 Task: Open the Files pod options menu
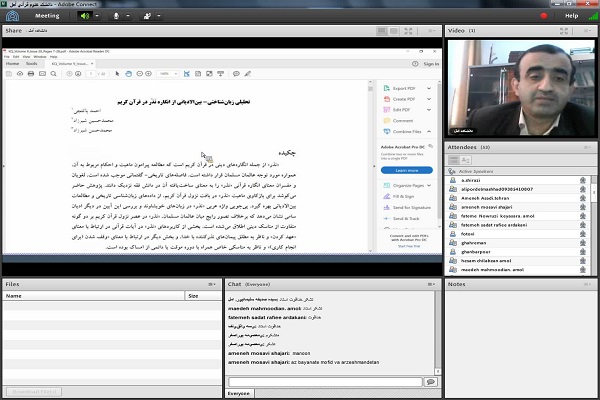pyautogui.click(x=212, y=284)
